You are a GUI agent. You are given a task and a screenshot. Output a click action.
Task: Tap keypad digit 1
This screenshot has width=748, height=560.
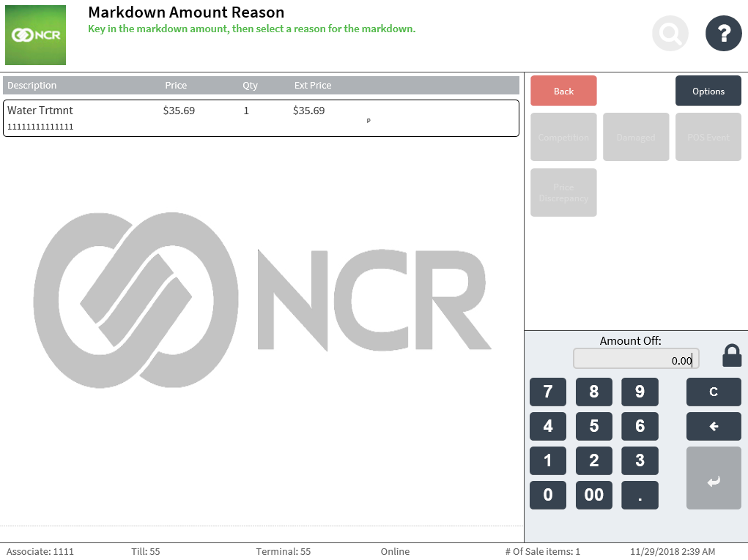point(548,460)
